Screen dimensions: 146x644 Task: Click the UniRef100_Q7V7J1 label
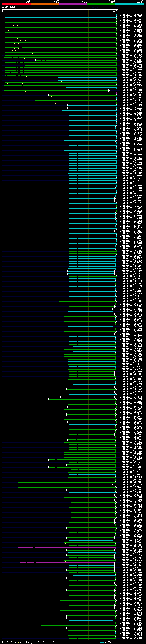coord(131,148)
